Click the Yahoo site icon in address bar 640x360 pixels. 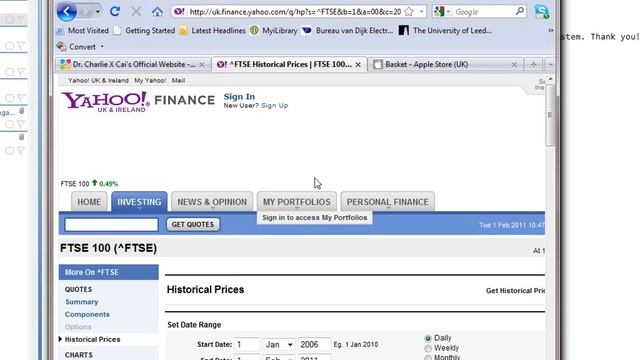(x=179, y=11)
